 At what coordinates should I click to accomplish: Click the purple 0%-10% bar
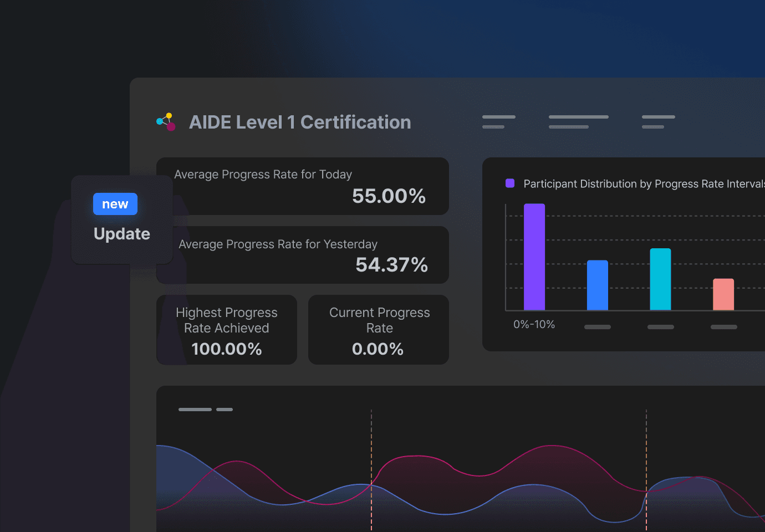click(x=534, y=257)
